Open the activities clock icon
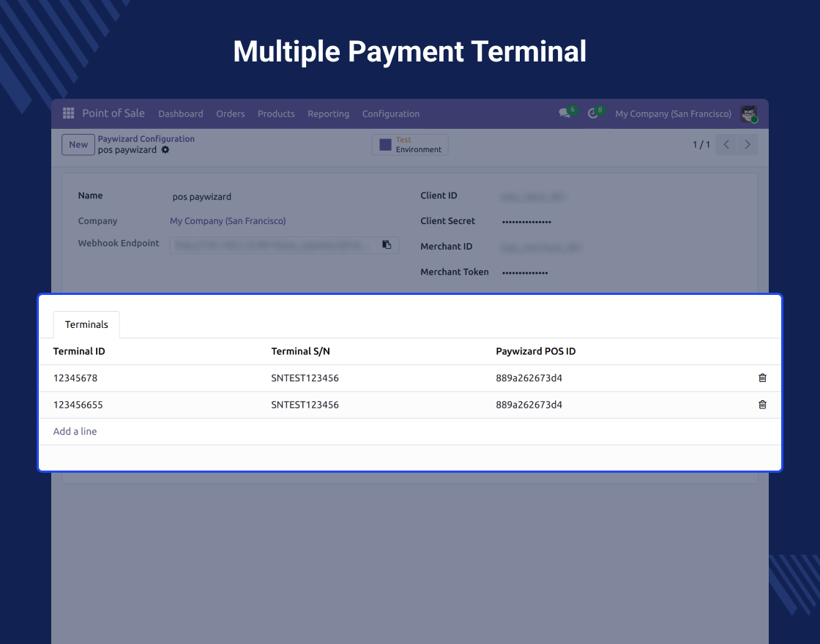Viewport: 820px width, 644px height. click(x=592, y=113)
